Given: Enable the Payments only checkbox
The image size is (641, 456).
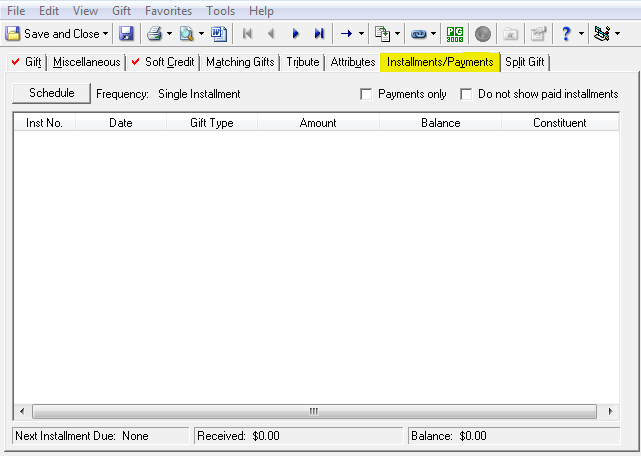Looking at the screenshot, I should tap(366, 94).
